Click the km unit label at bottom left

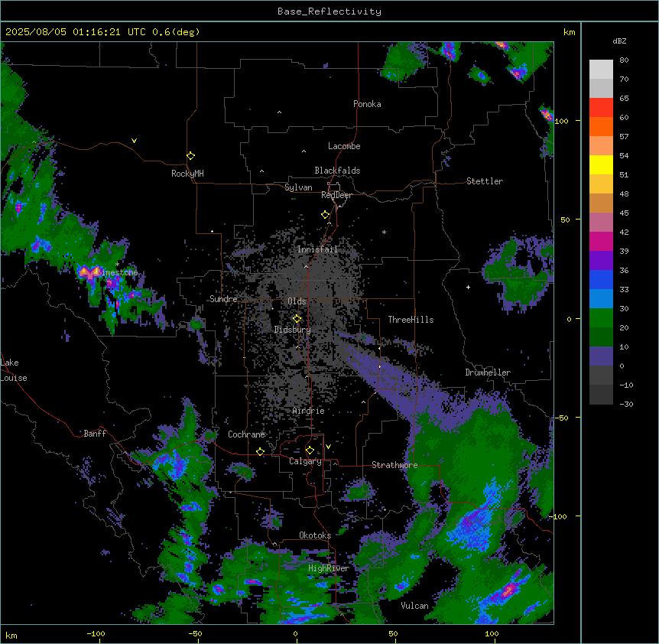coord(11,636)
